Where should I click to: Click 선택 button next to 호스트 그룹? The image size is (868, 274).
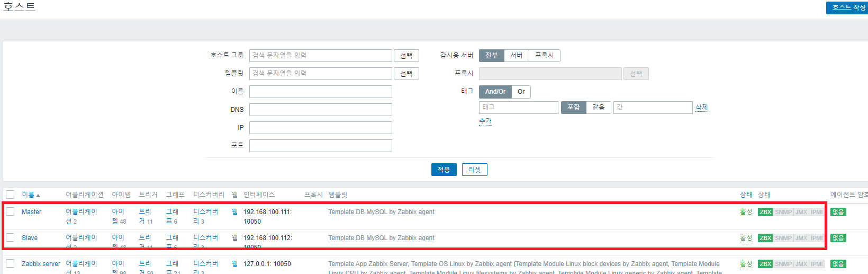click(406, 56)
